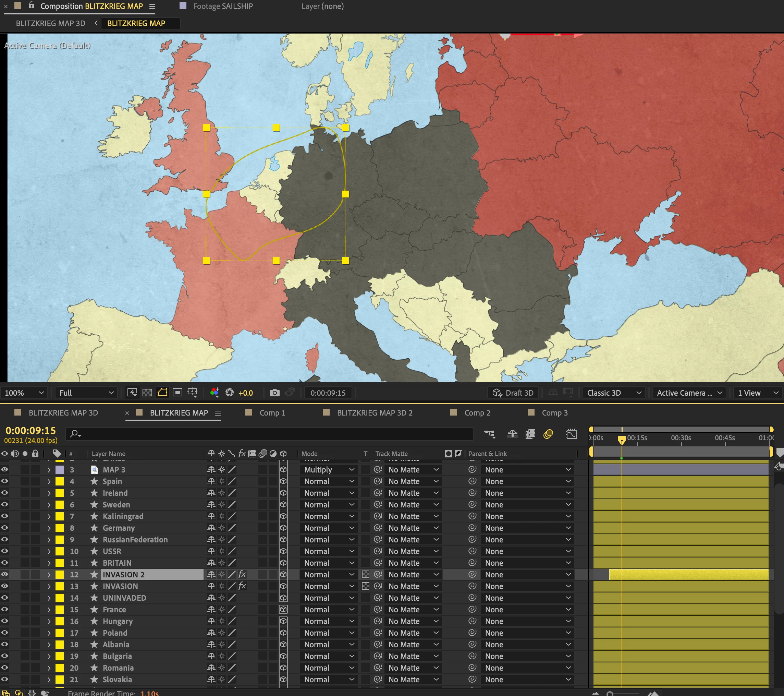Click the timeline layer search field
Screen dimensions: 784x696
(269, 434)
